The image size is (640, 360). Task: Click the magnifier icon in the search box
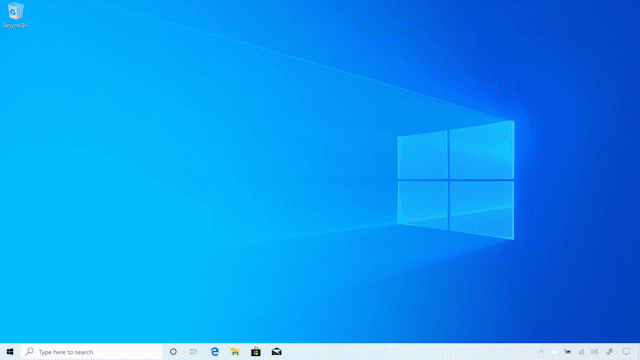pyautogui.click(x=29, y=351)
